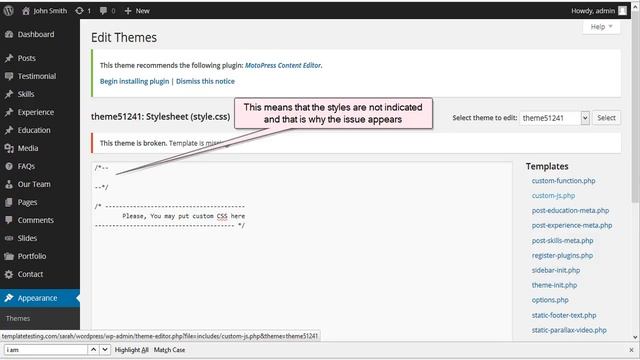Open custom-js.php template
This screenshot has width=640, height=360.
553,196
